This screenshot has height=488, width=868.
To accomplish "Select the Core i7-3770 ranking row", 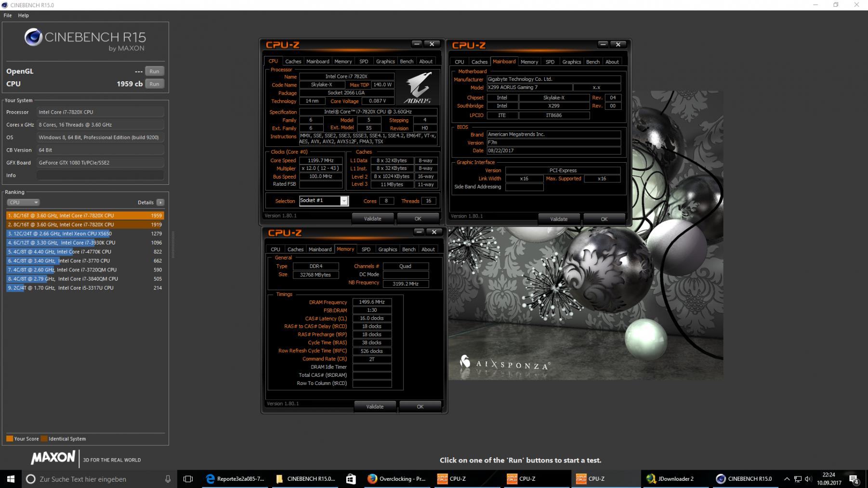I will pos(85,261).
